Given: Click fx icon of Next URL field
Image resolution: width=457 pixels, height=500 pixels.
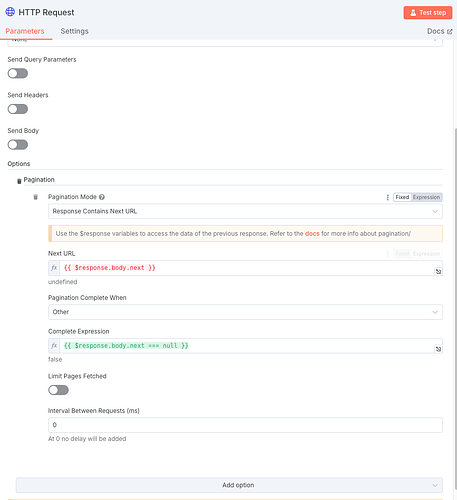Looking at the screenshot, I should coord(54,268).
